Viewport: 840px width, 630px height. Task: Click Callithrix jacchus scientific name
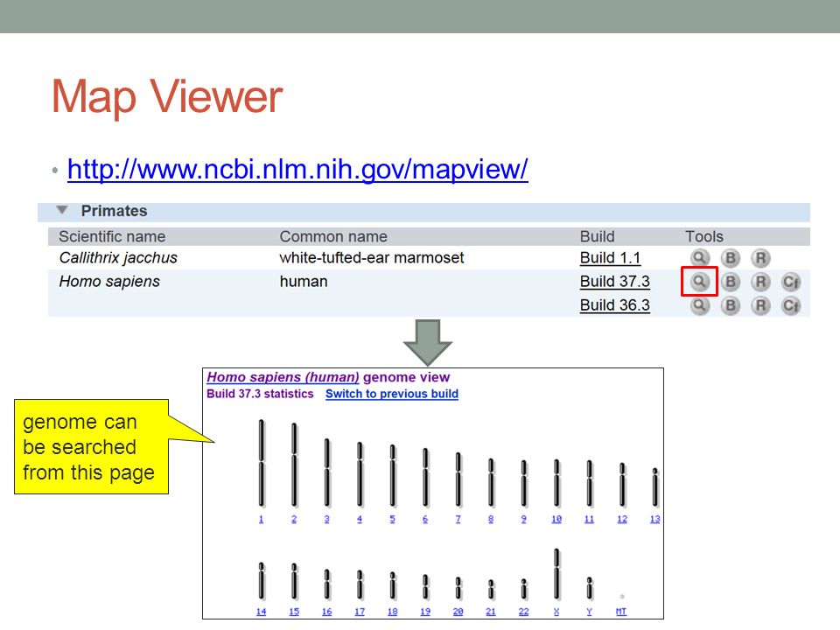tap(118, 257)
